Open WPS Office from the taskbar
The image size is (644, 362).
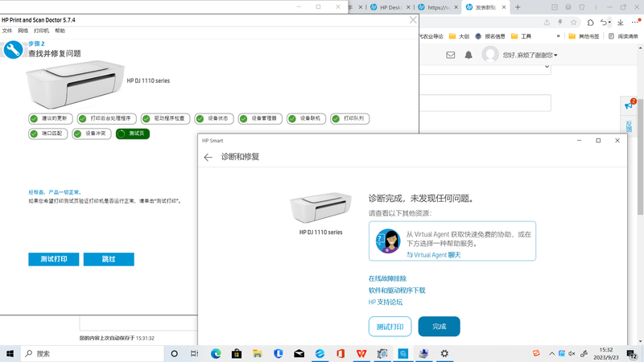[x=361, y=353]
